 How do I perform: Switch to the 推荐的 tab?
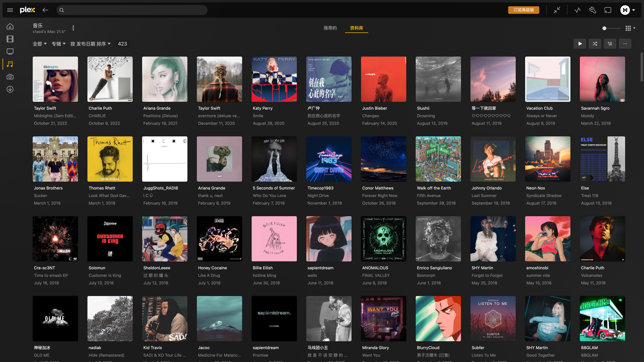pos(330,28)
